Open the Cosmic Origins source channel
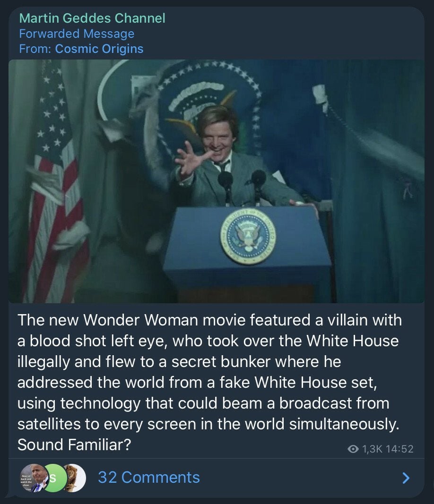The height and width of the screenshot is (504, 434). [99, 49]
